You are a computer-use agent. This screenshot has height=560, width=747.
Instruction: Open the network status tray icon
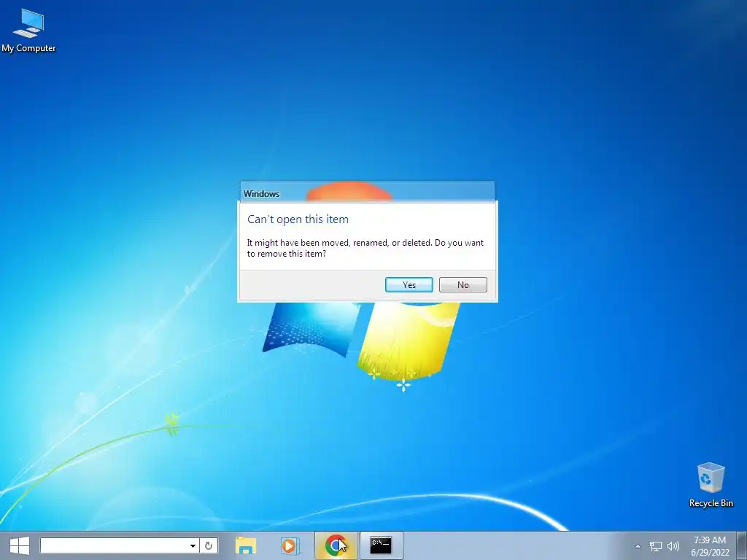(656, 546)
